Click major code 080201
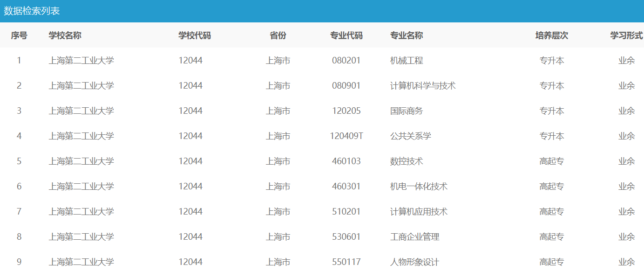Screen dimensions: 644x271 (x=346, y=60)
